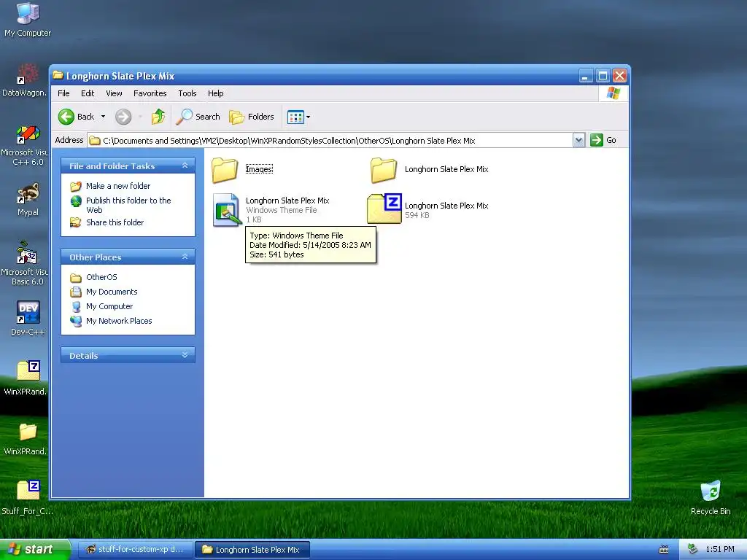Open the Edit menu
747x560 pixels.
[x=88, y=93]
